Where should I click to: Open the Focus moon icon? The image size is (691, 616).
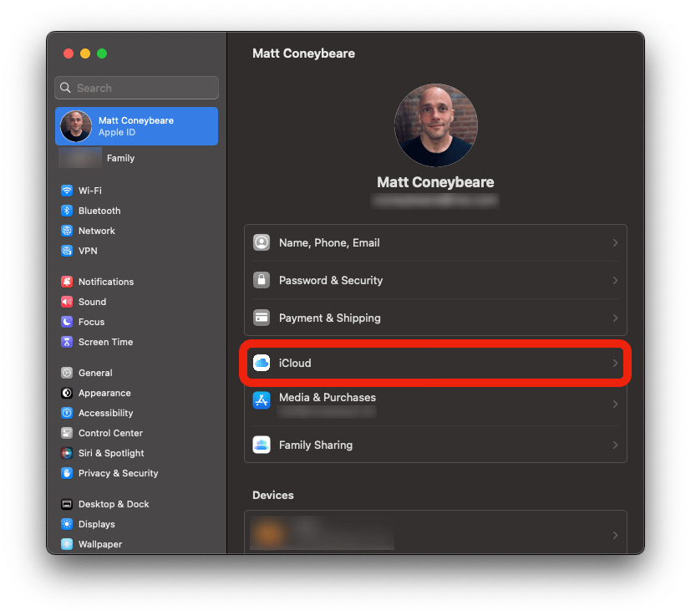click(67, 322)
